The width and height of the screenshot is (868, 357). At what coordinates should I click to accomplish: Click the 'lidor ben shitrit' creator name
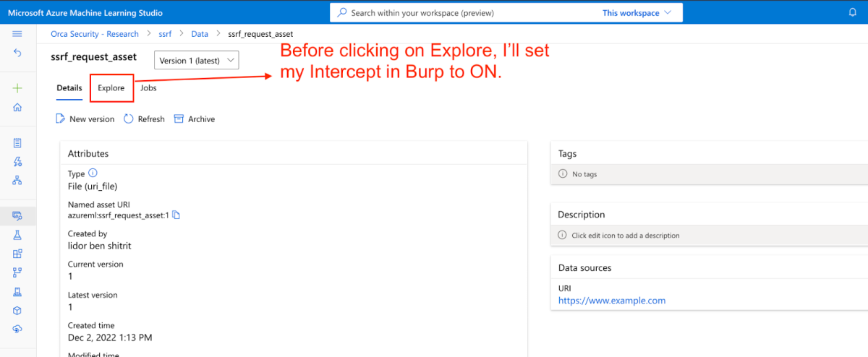[100, 246]
